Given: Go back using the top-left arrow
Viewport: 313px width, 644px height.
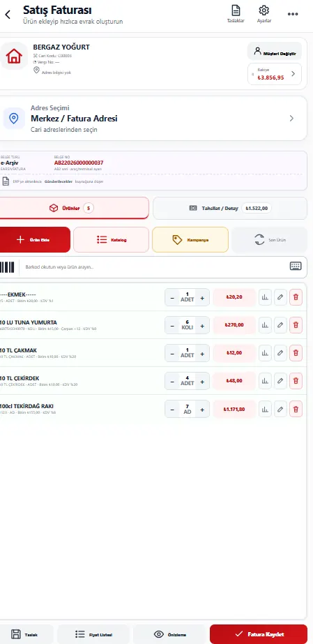Looking at the screenshot, I should [8, 15].
